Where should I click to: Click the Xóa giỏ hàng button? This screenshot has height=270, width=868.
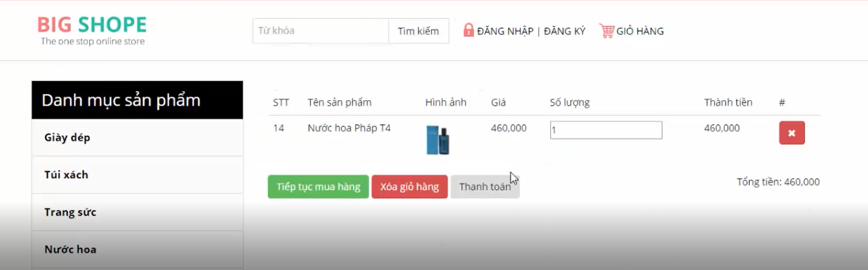click(x=410, y=186)
